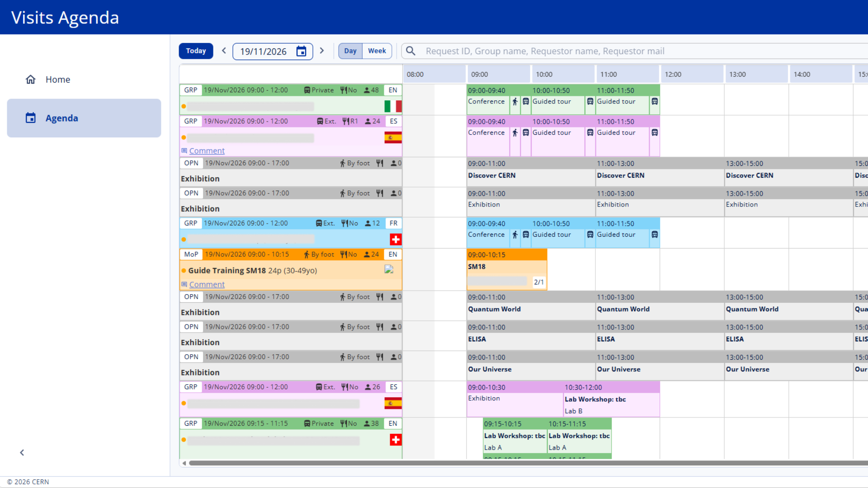Click the Home sidebar icon
The width and height of the screenshot is (868, 488).
(x=30, y=80)
